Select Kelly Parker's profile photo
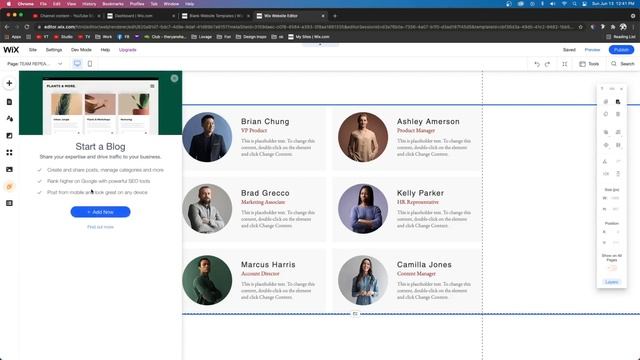 coord(363,209)
